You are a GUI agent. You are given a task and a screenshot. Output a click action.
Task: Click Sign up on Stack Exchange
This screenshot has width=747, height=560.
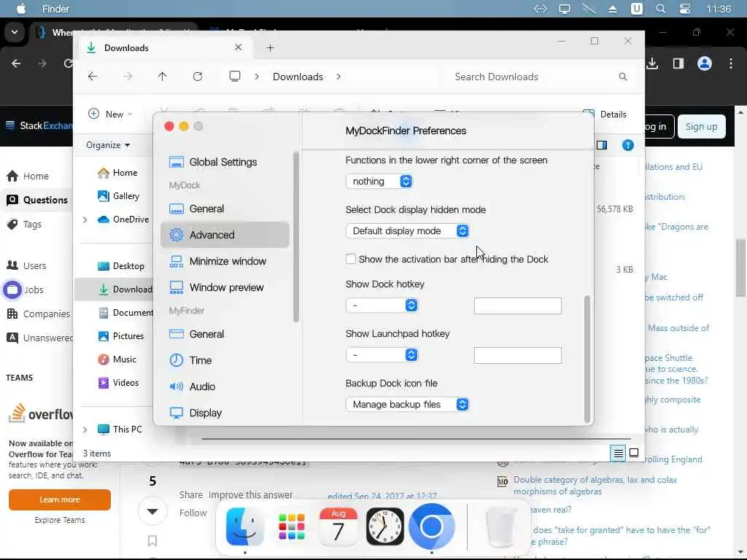(x=701, y=127)
